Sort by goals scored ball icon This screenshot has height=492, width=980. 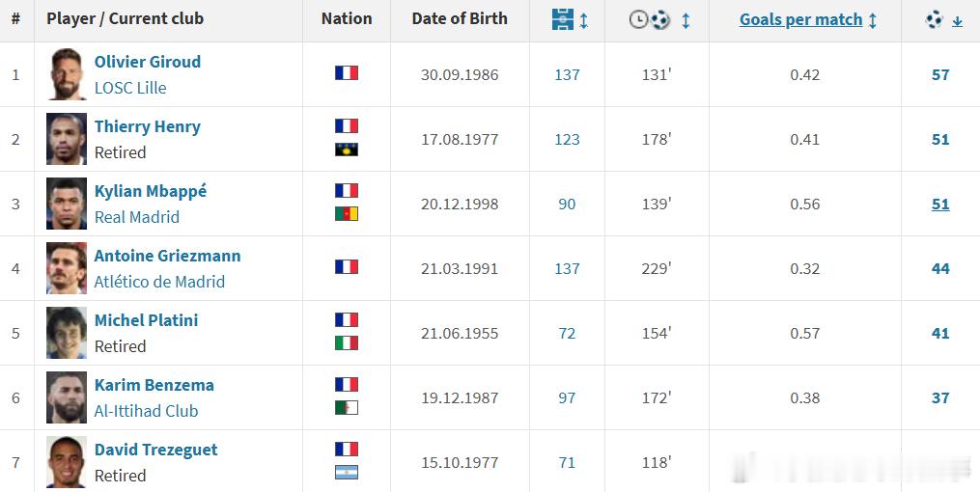click(935, 20)
